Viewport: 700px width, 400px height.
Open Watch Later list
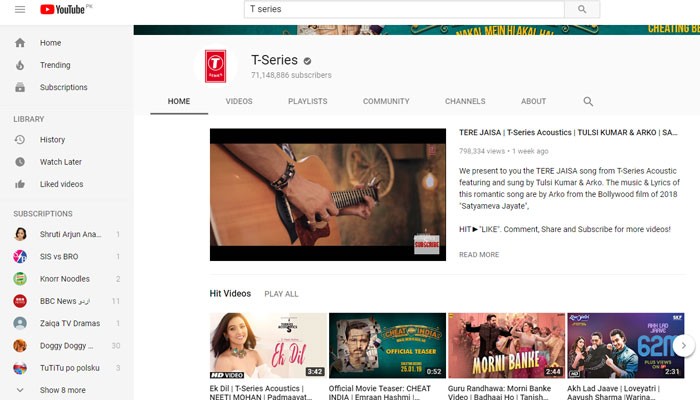coord(60,162)
